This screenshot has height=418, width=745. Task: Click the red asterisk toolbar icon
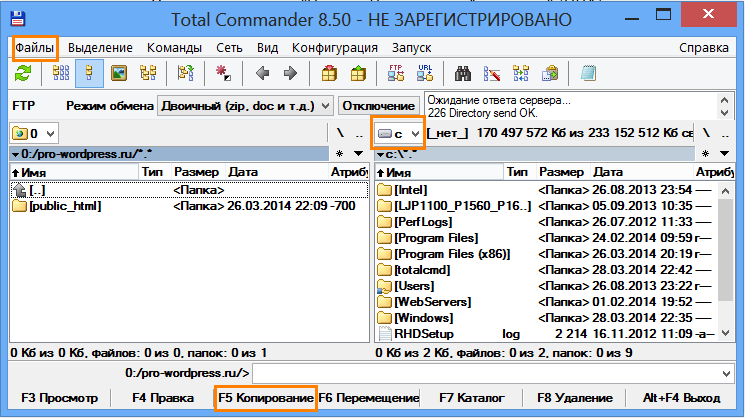point(223,74)
